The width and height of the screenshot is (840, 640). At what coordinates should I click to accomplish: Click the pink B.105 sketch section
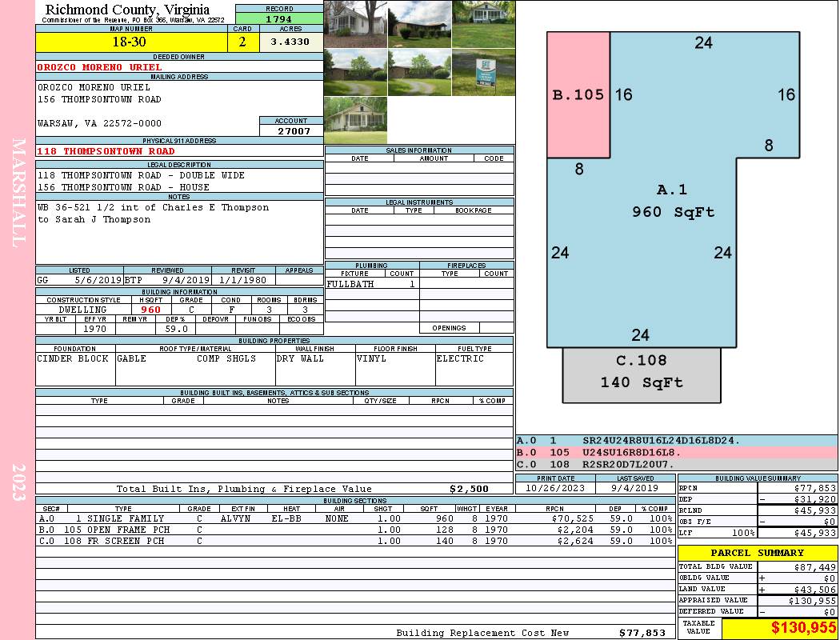(578, 94)
